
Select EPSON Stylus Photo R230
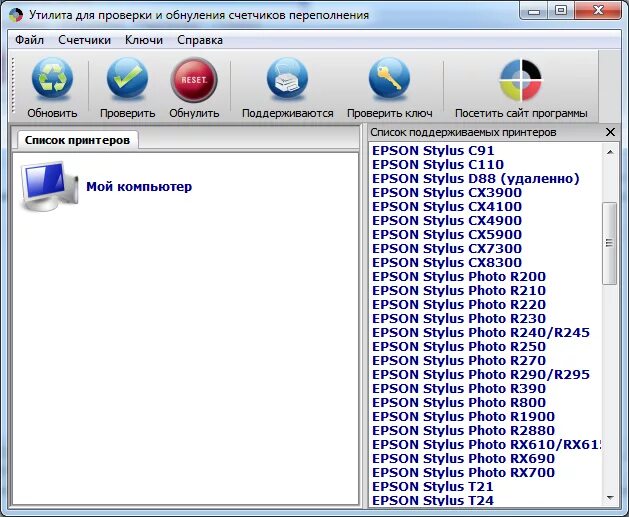coord(459,318)
